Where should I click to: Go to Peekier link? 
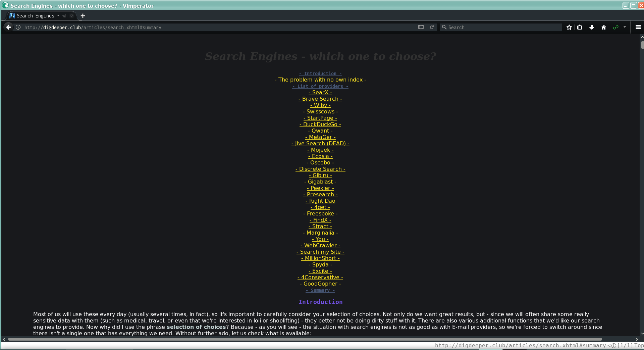click(320, 188)
